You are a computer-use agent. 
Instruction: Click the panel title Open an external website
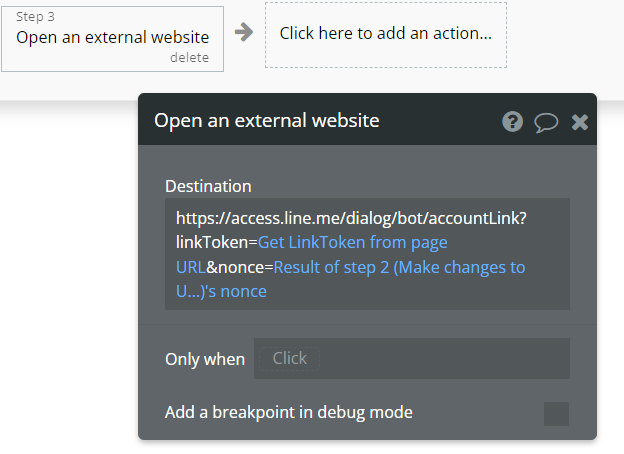click(267, 121)
